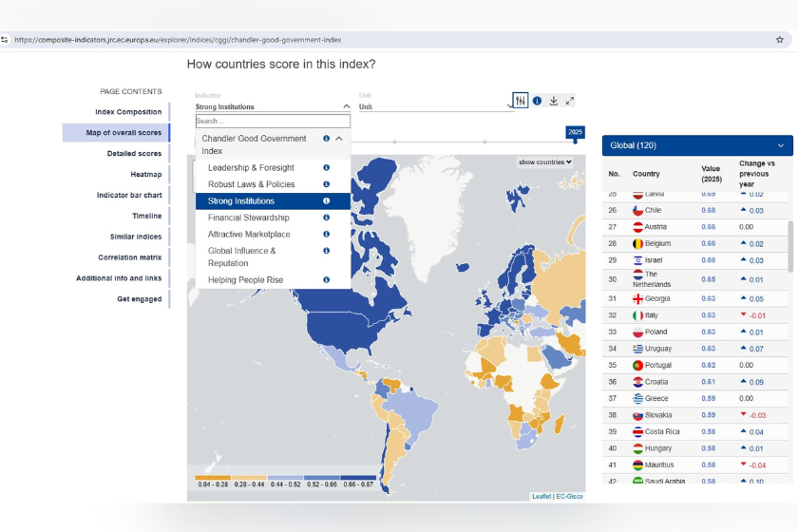798x532 pixels.
Task: Show info for Financial Stewardship indicator
Action: pos(326,218)
